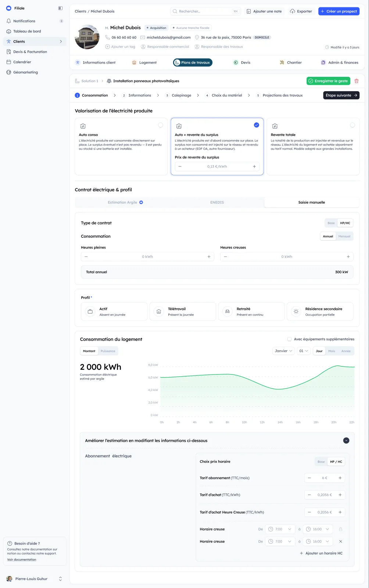Click the Rechercher search field
Image resolution: width=369 pixels, height=588 pixels.
point(206,11)
